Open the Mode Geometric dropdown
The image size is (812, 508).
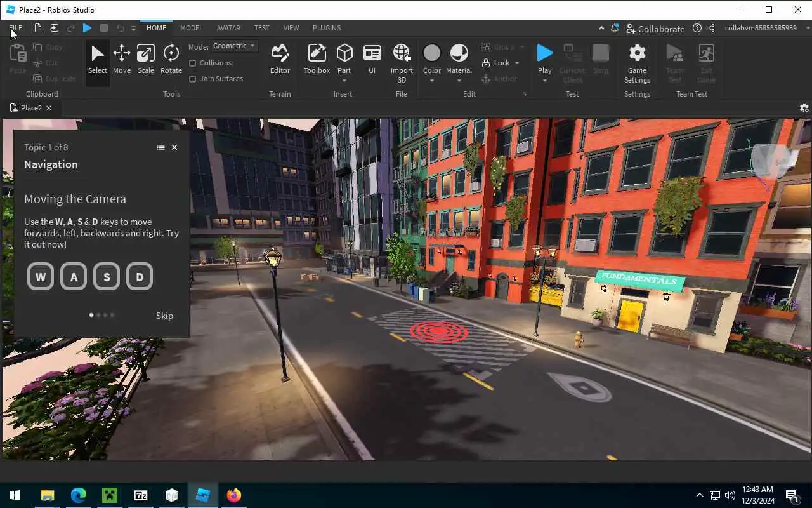coord(234,46)
